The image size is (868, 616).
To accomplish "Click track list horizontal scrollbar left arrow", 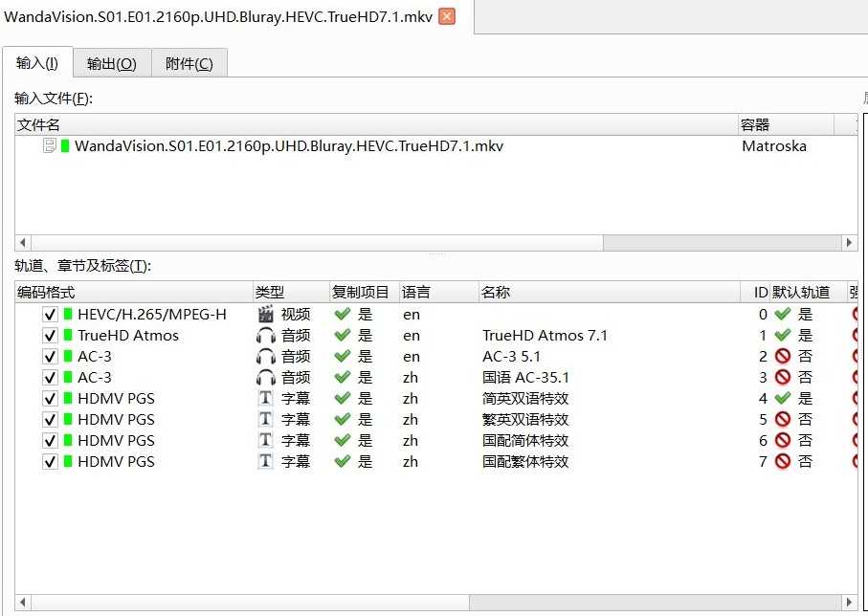I will (x=23, y=603).
